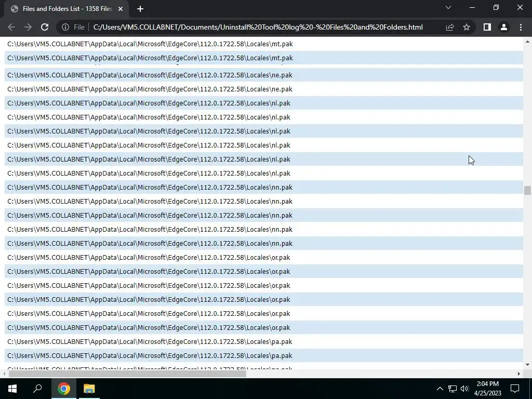The width and height of the screenshot is (532, 399).
Task: Open the Chrome side panel
Action: pyautogui.click(x=487, y=27)
